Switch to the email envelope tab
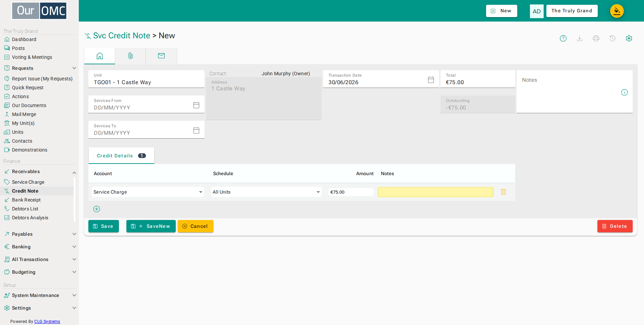This screenshot has height=325, width=644. (161, 56)
